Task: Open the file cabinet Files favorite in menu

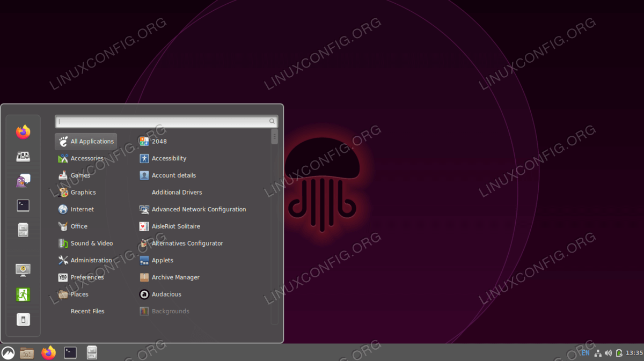Action: tap(23, 230)
